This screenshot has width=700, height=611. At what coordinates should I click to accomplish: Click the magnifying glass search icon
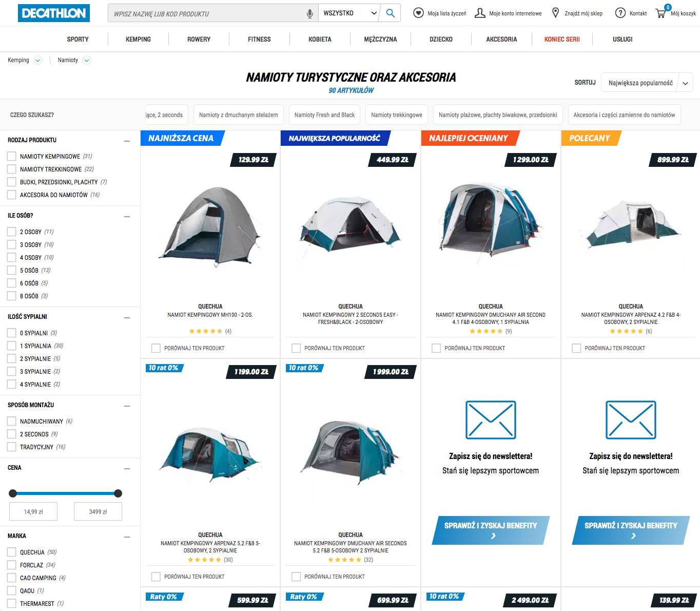[x=390, y=13]
